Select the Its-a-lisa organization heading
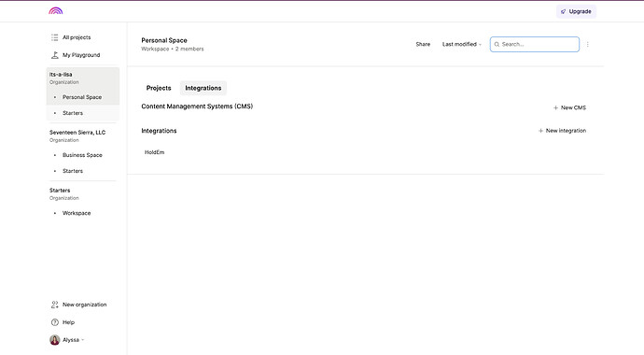Image resolution: width=644 pixels, height=355 pixels. click(61, 75)
